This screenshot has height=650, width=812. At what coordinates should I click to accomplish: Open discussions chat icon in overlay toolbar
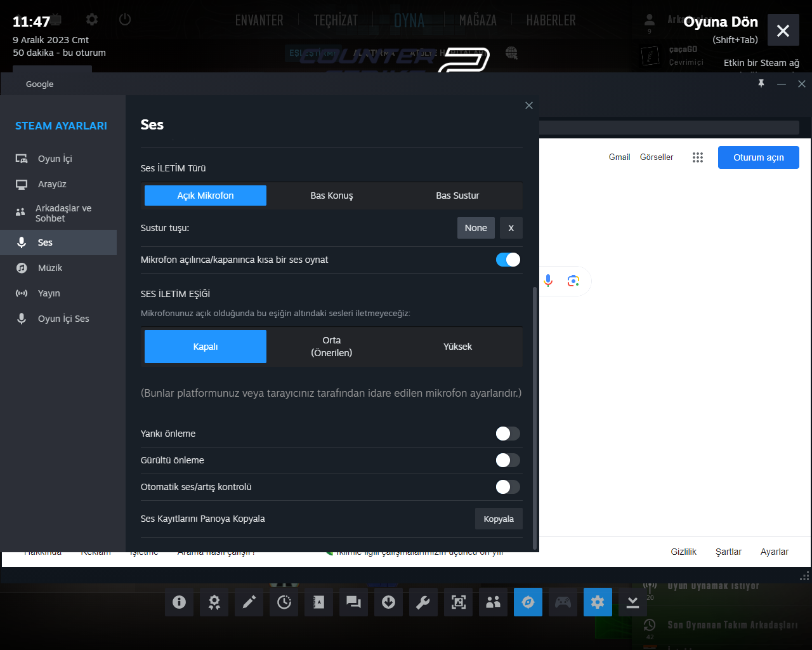tap(354, 602)
